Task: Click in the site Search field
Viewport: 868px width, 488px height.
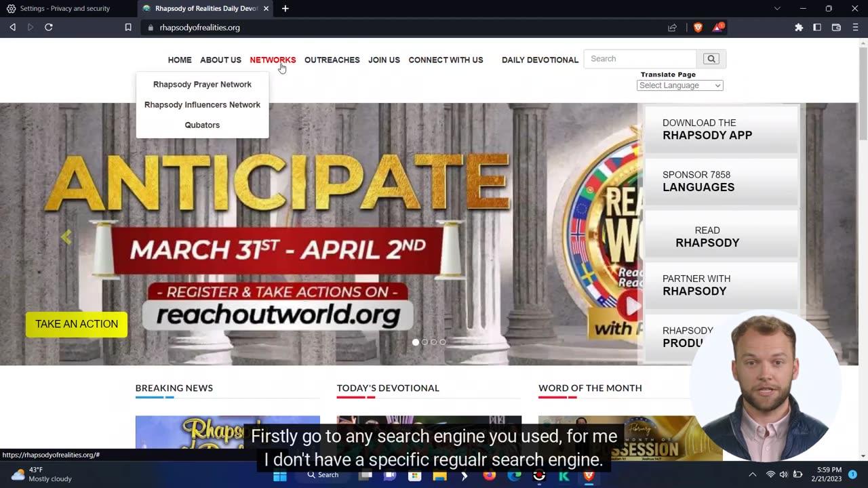Action: tap(640, 59)
